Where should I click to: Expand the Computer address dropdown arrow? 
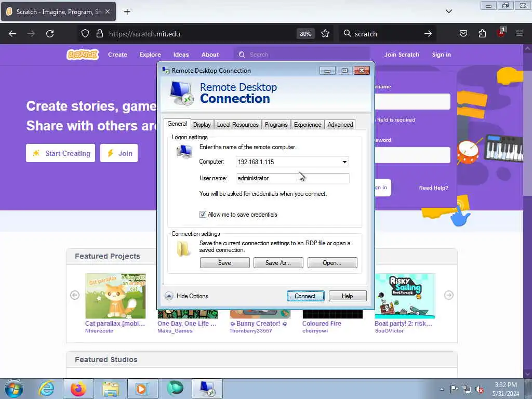344,162
